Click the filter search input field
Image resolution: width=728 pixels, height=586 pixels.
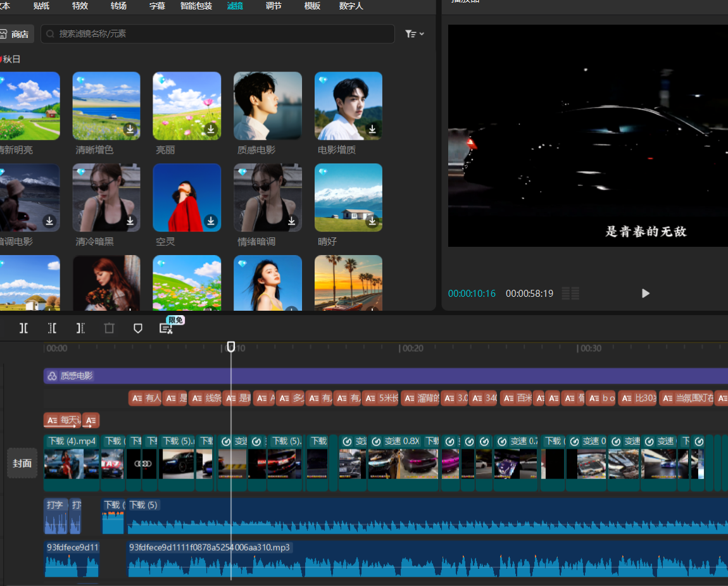point(217,34)
